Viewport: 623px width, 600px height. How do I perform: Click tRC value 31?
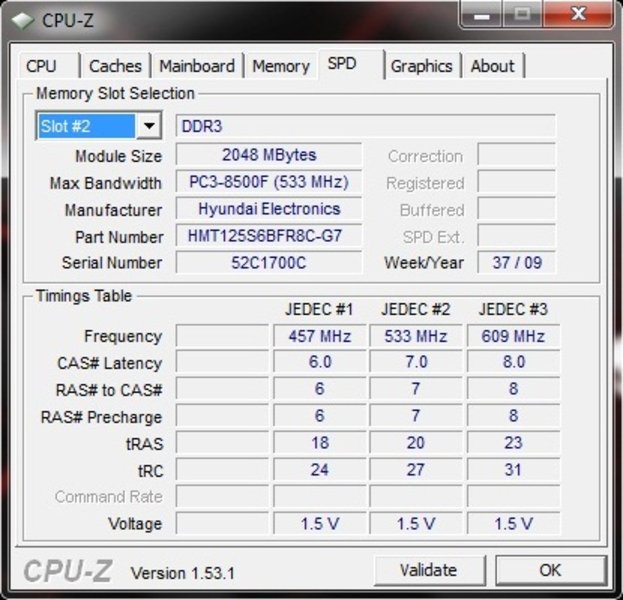pyautogui.click(x=513, y=470)
